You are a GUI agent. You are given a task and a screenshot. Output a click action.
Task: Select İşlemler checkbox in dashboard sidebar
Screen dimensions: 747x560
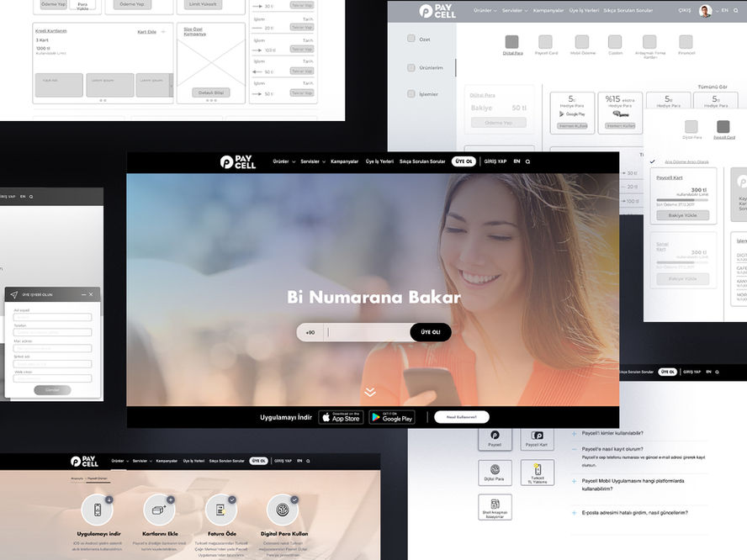coord(411,94)
